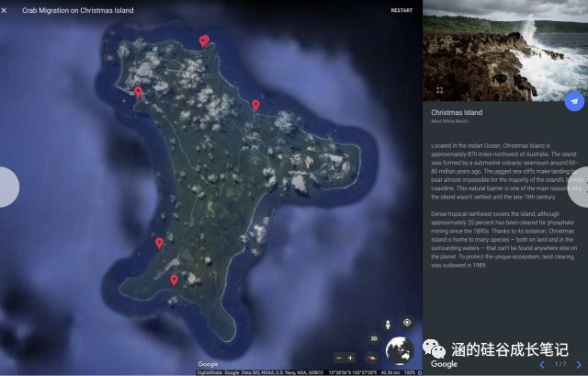Viewport: 588px width, 376px height.
Task: Click the blue fly-to-location paper plane button
Action: point(574,102)
